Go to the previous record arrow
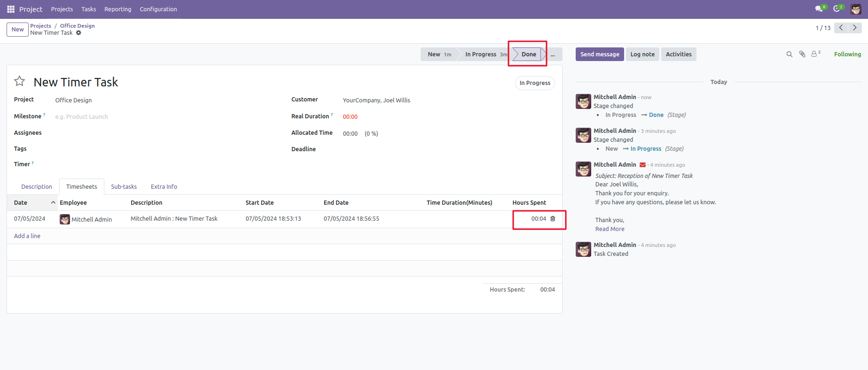 841,28
